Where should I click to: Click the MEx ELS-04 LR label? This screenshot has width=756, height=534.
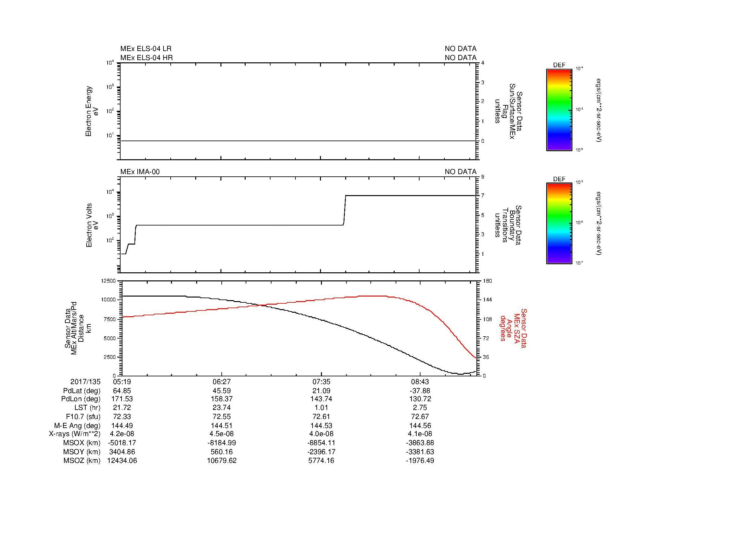(x=145, y=49)
